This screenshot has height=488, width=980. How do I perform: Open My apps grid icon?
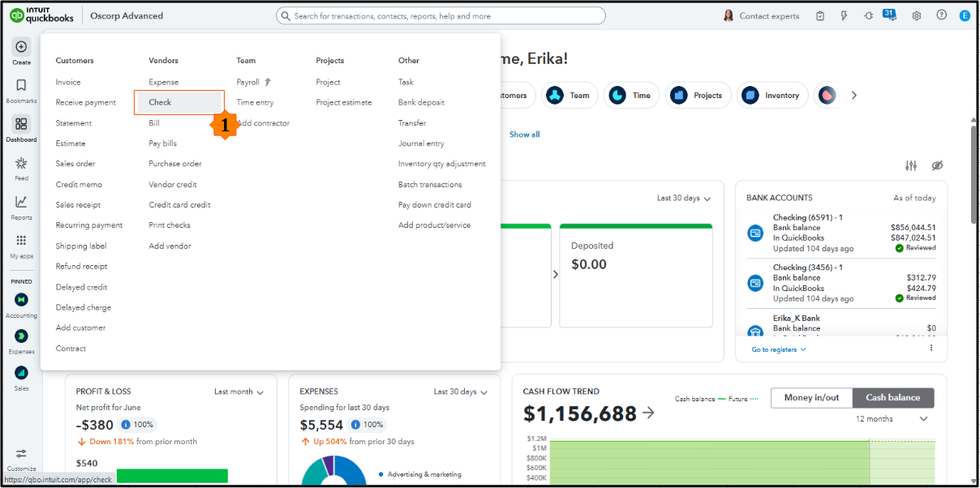click(21, 241)
